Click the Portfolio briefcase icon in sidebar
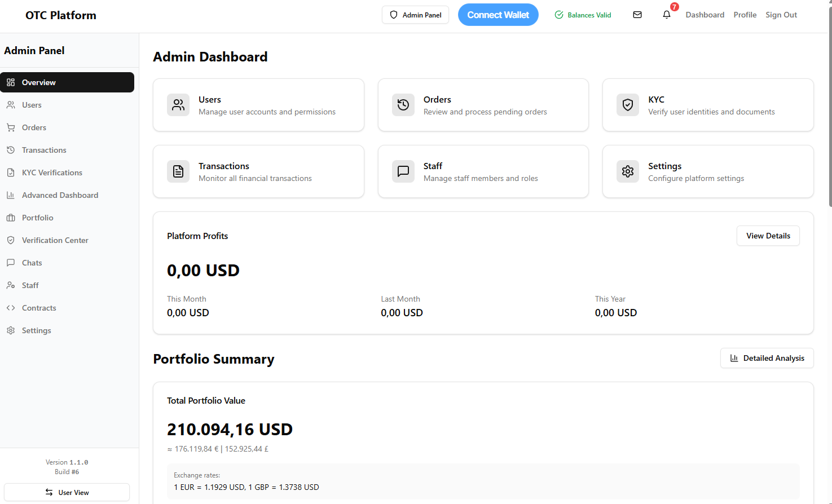Screen dimensions: 832x504 coord(11,218)
